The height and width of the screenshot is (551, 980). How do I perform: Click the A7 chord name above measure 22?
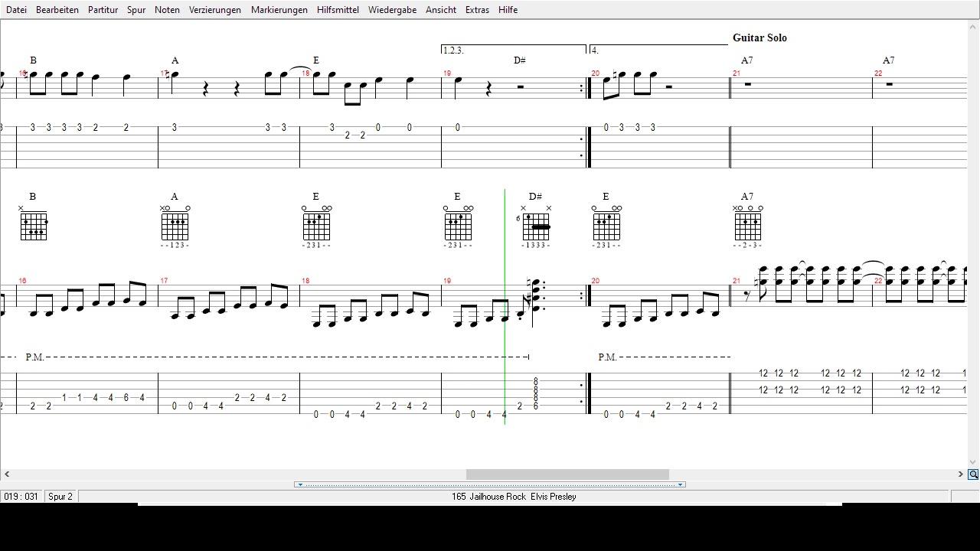(888, 60)
